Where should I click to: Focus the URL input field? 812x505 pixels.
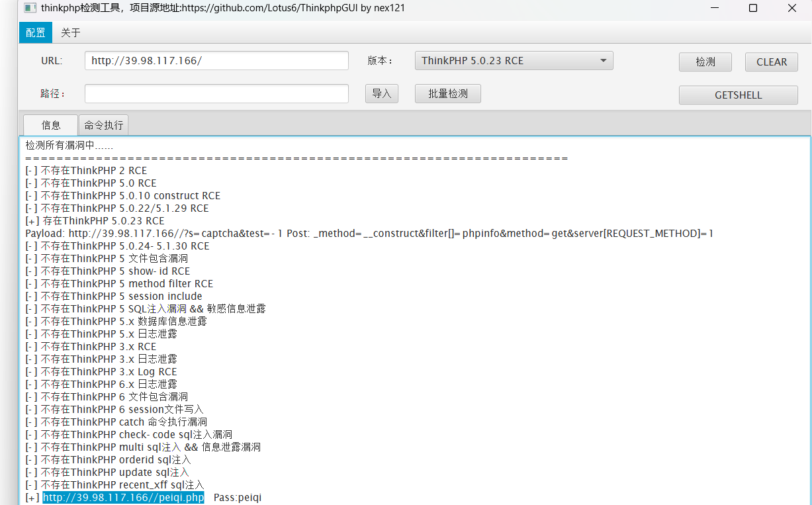[x=216, y=61]
